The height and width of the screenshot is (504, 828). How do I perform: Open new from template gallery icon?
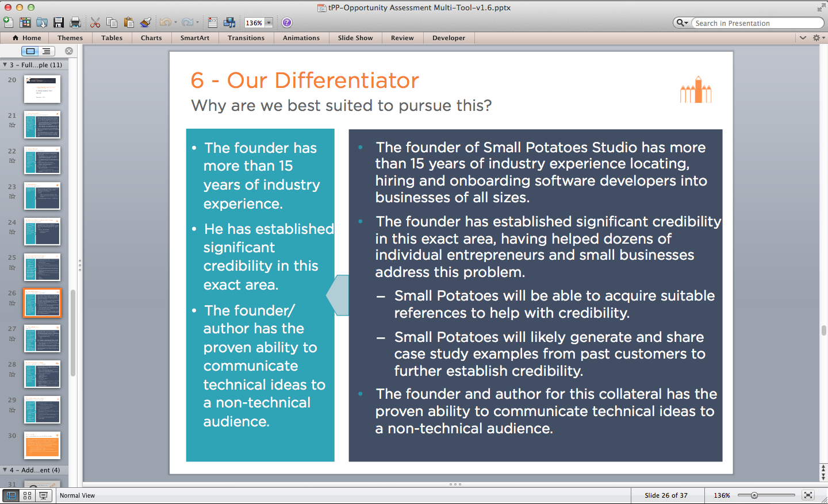(25, 22)
